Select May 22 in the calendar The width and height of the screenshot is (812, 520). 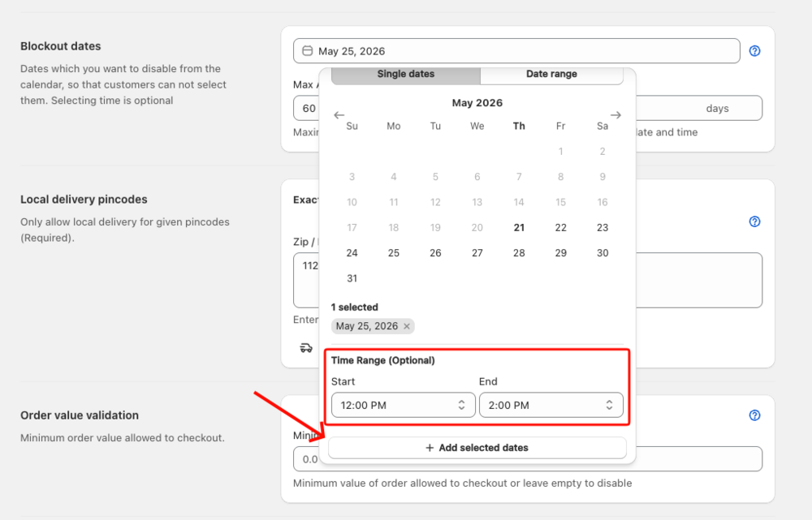[x=561, y=228]
